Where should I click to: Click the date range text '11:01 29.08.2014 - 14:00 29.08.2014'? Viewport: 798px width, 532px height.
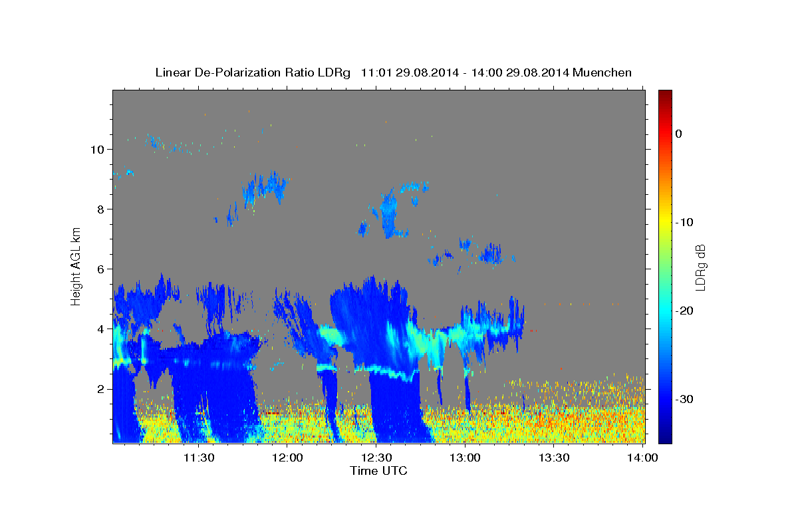464,72
